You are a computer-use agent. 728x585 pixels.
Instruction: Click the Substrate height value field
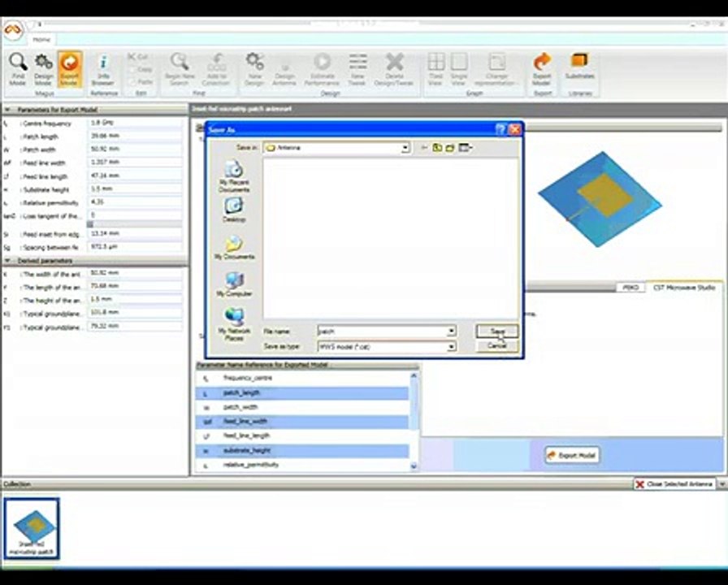[x=135, y=189]
